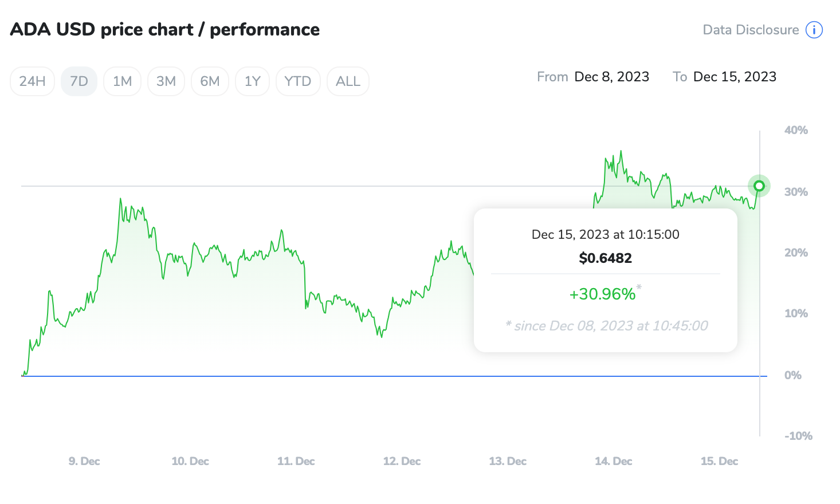This screenshot has width=840, height=504.
Task: Click the 15. Dec axis label
Action: [719, 461]
